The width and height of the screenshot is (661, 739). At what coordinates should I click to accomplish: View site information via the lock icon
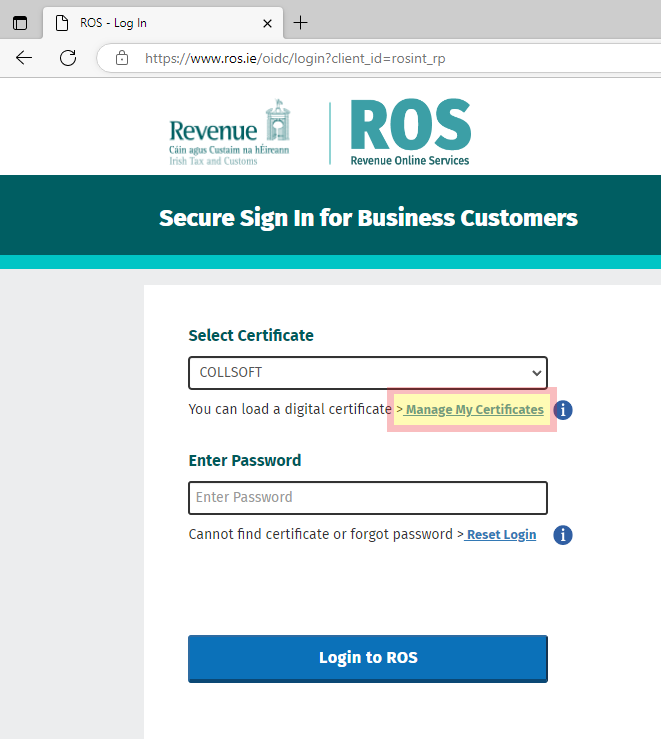point(122,58)
